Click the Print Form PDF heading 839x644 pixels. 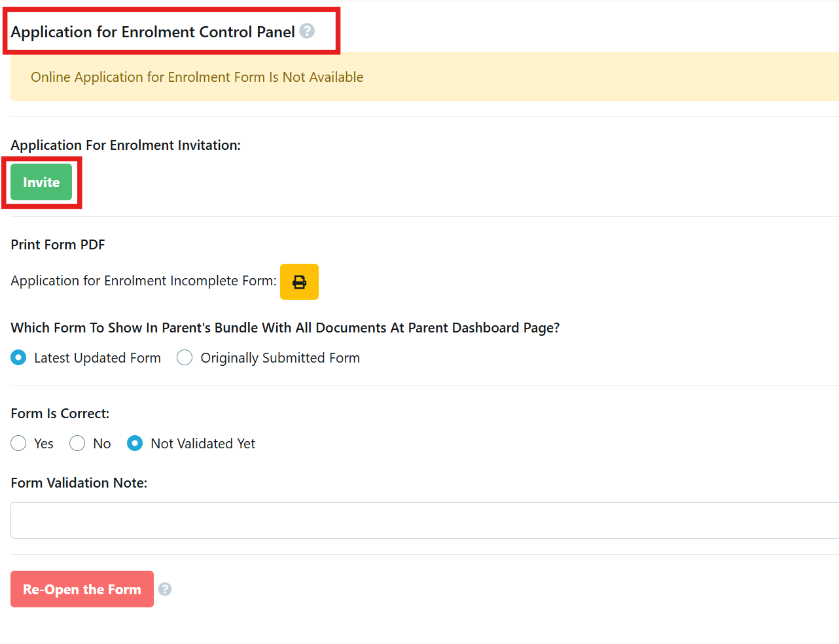58,245
